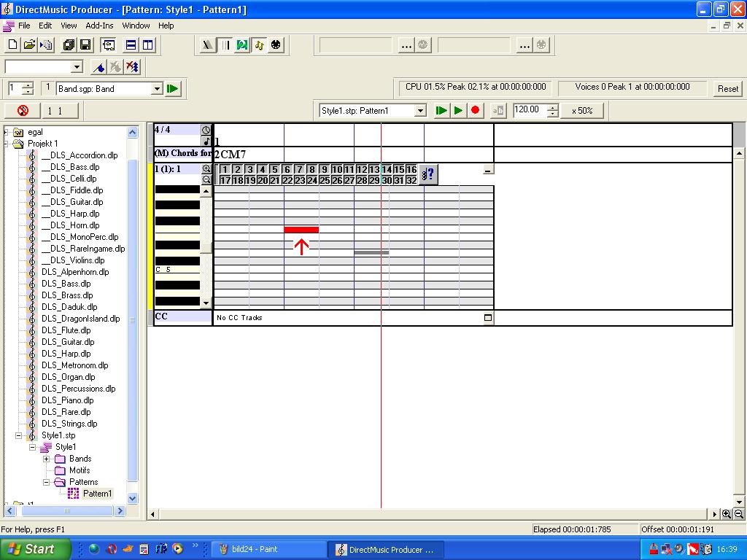Open the Add-Ins menu

99,26
